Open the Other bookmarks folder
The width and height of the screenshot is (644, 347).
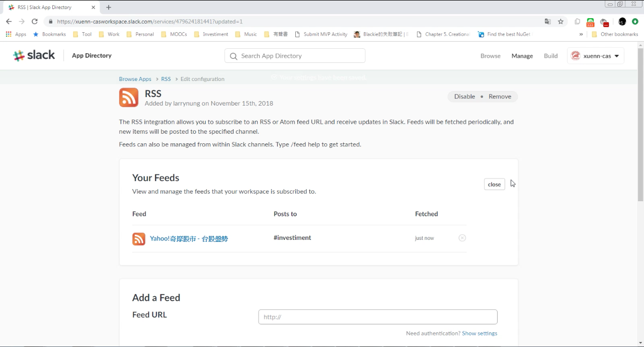tap(615, 34)
